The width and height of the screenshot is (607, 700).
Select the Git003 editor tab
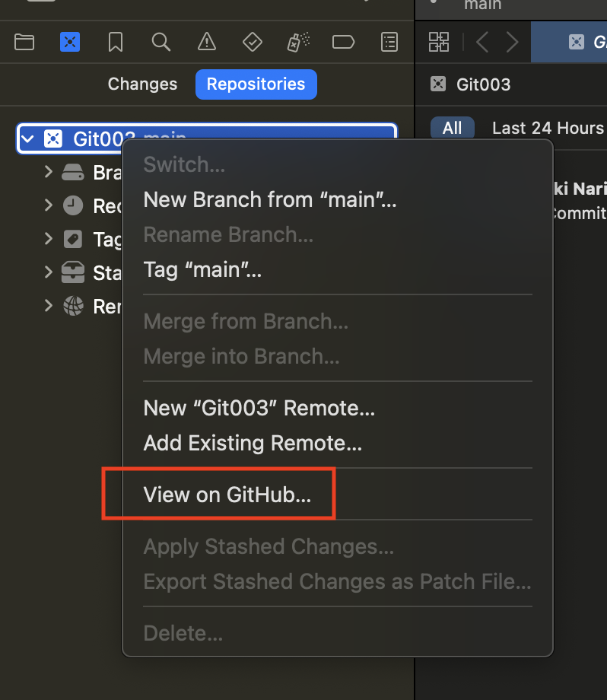coord(569,42)
